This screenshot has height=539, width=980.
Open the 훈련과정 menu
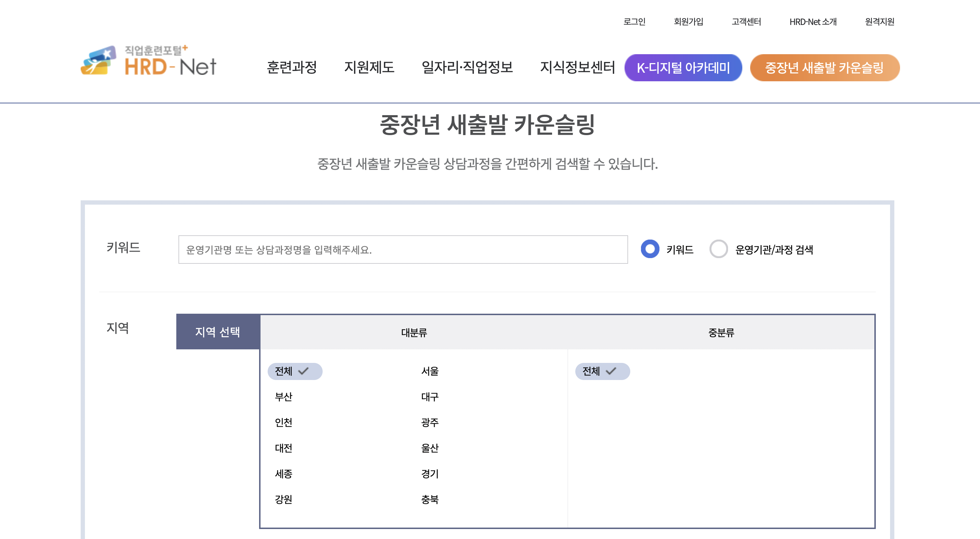point(292,68)
